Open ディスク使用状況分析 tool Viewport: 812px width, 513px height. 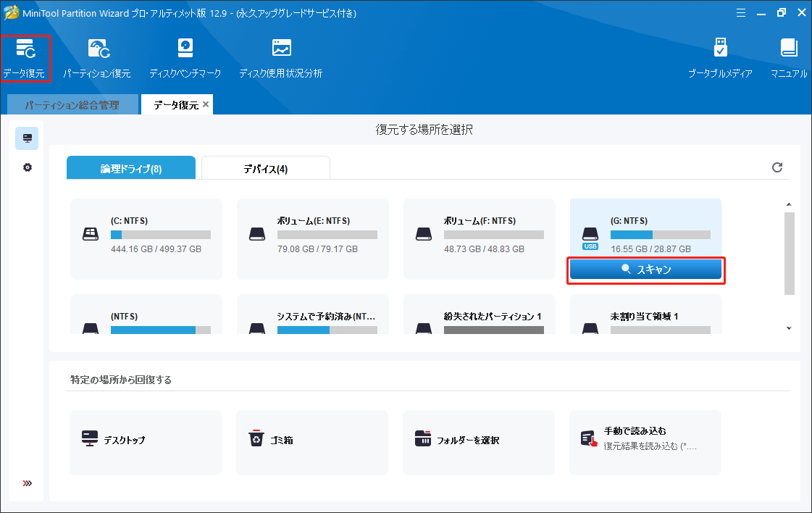coord(280,58)
